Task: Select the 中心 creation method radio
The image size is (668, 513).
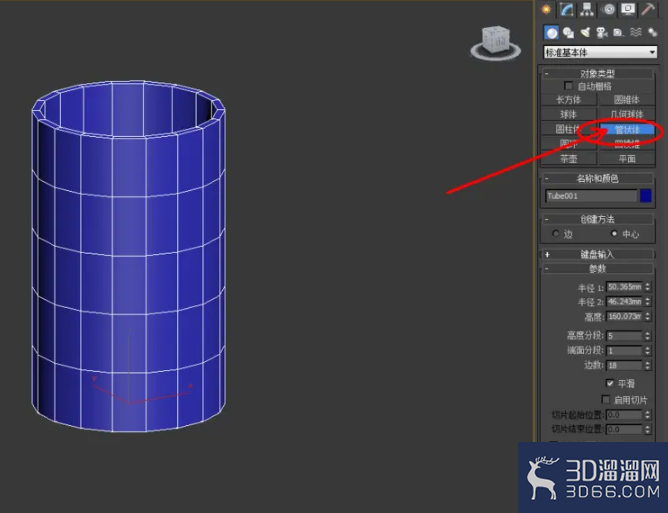Action: click(x=614, y=233)
